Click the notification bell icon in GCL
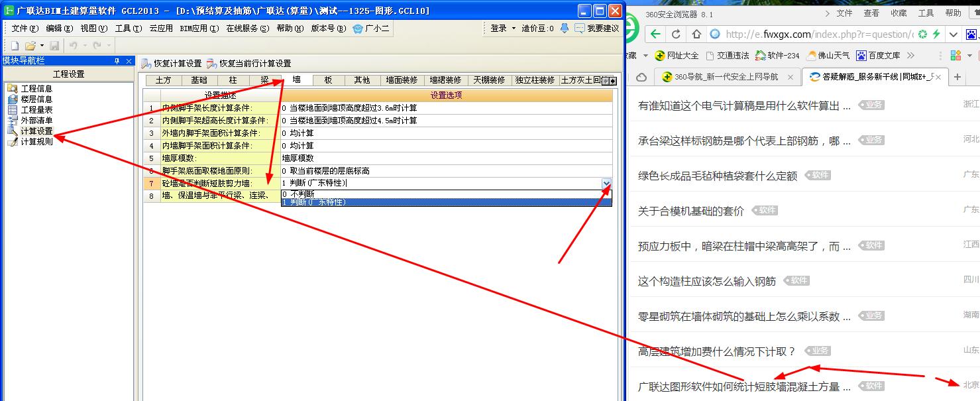Viewport: 980px width, 401px height. pyautogui.click(x=565, y=29)
